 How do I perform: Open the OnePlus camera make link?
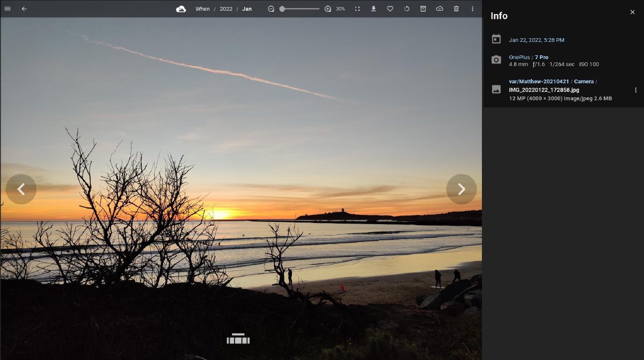(x=519, y=57)
